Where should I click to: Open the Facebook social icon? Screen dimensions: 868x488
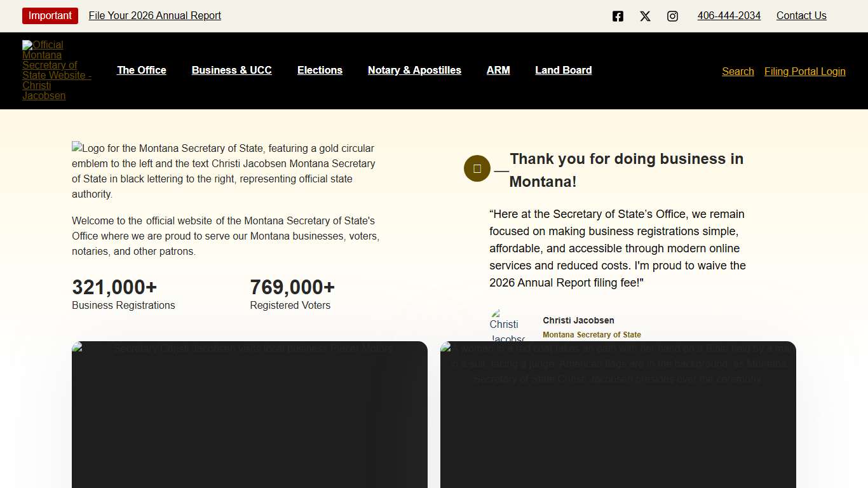[x=618, y=17]
